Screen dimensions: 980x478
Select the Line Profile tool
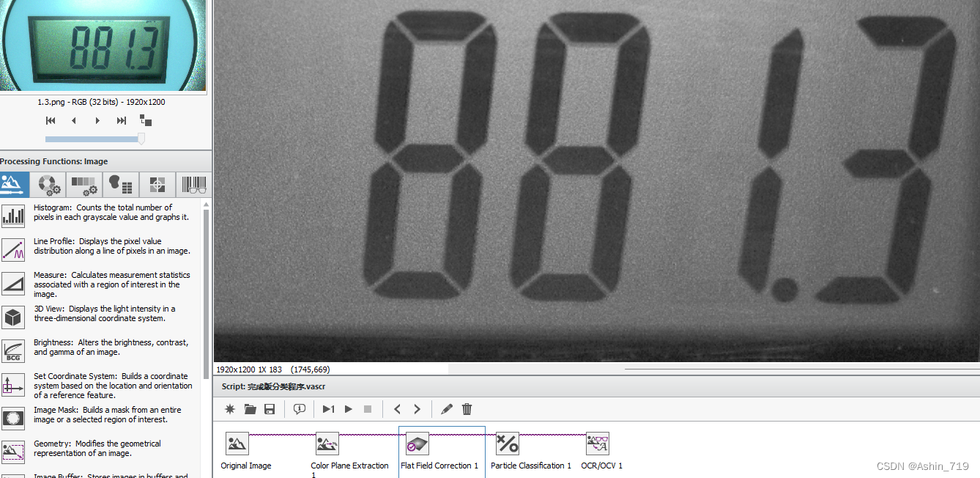(13, 250)
